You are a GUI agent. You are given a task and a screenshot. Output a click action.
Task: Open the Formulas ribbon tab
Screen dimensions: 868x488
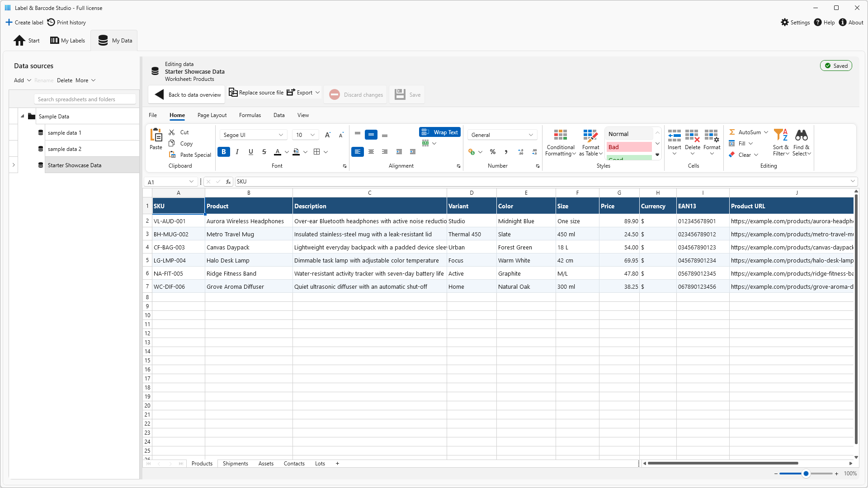(250, 115)
